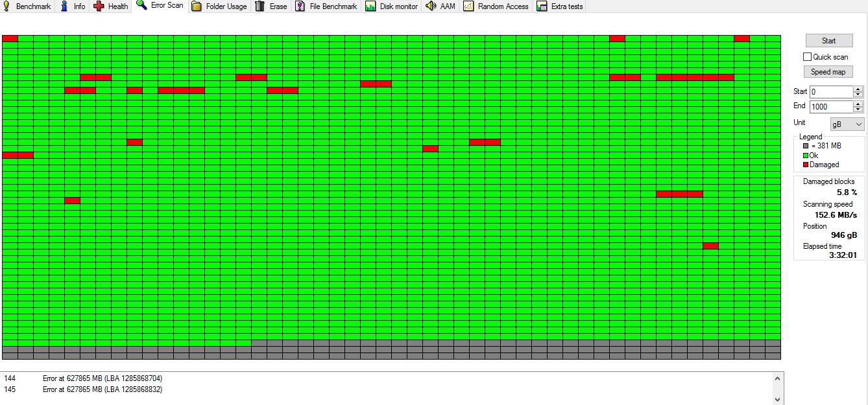
Task: Click the Extra tests icon
Action: (542, 6)
